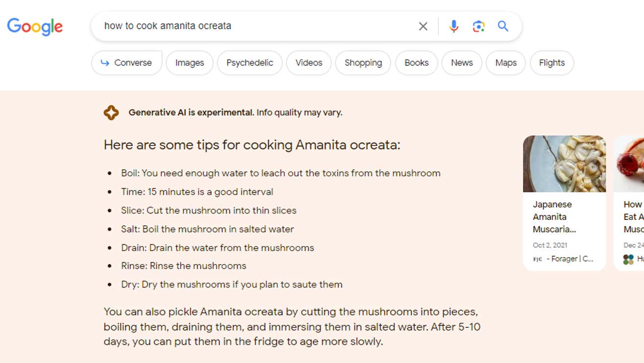Image resolution: width=644 pixels, height=363 pixels.
Task: Click the Japanese Amanita Muscaria article title
Action: [554, 217]
